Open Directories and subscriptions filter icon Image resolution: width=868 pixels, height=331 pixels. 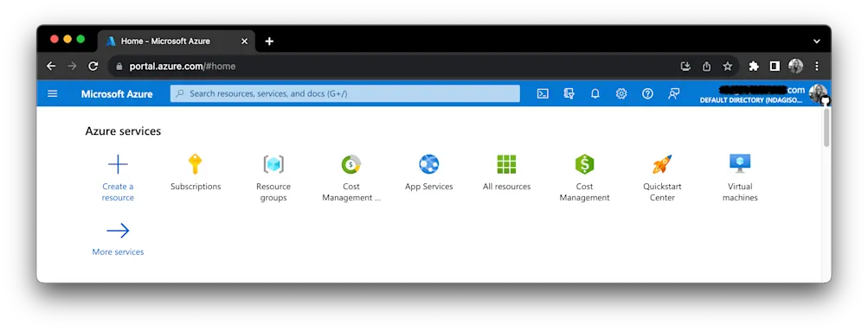569,94
